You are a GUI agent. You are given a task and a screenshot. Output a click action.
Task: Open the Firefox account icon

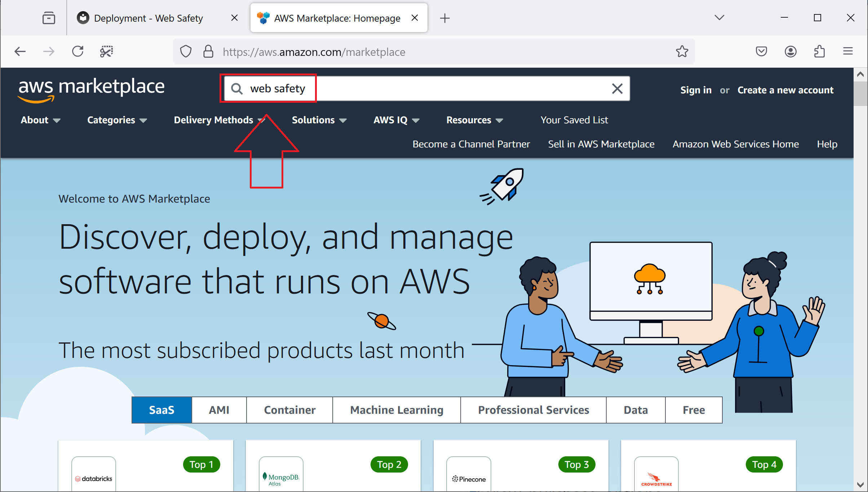point(790,52)
